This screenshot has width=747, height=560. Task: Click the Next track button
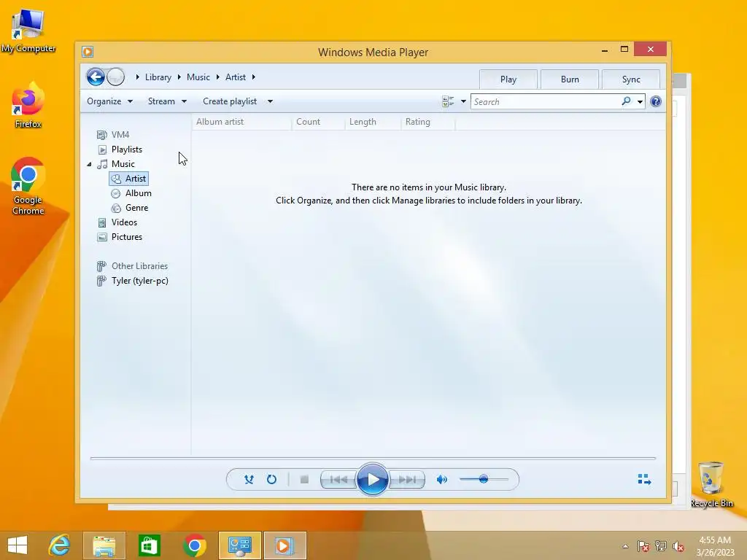tap(407, 480)
